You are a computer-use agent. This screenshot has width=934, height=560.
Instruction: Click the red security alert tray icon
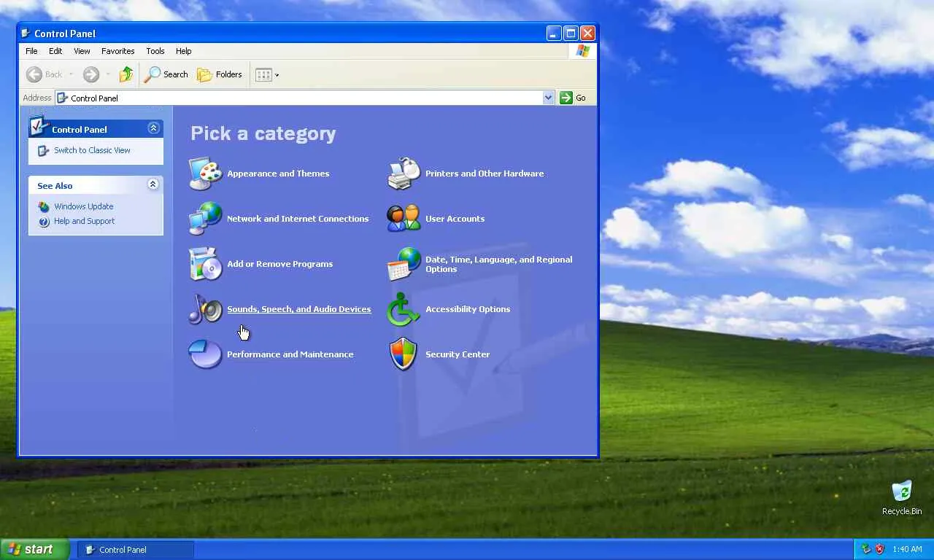(880, 549)
